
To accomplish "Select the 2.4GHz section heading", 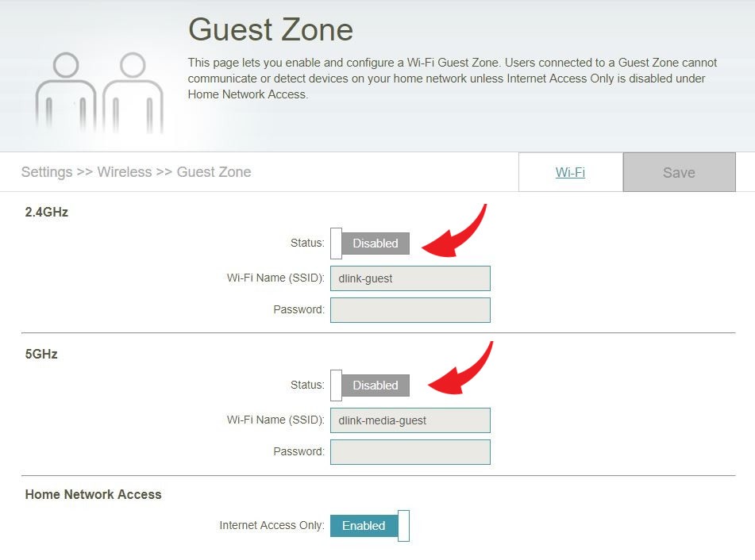I will [47, 212].
